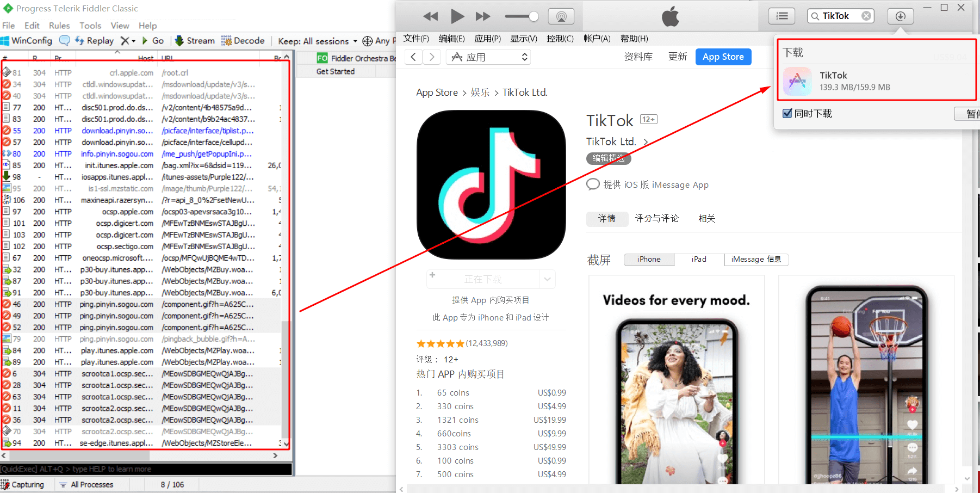Click the Fiddler comment bubble icon

(64, 41)
